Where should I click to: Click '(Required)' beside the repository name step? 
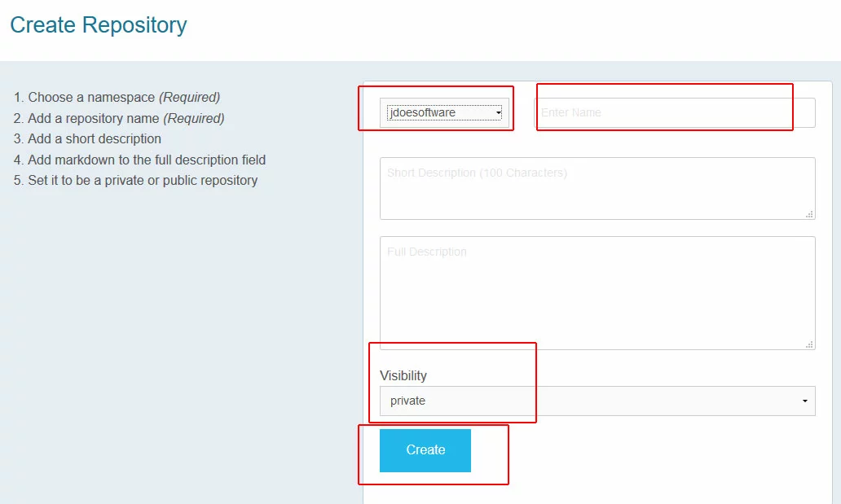pos(194,118)
